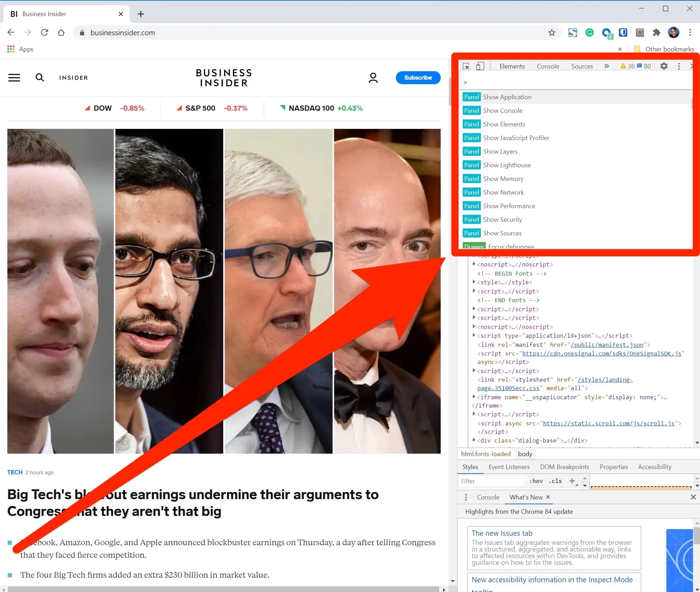This screenshot has height=592, width=700.
Task: Show more DevTools tabs chevron
Action: point(606,66)
